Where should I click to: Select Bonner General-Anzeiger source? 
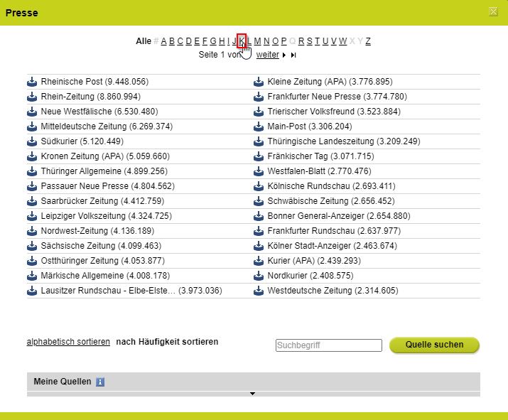tap(339, 216)
